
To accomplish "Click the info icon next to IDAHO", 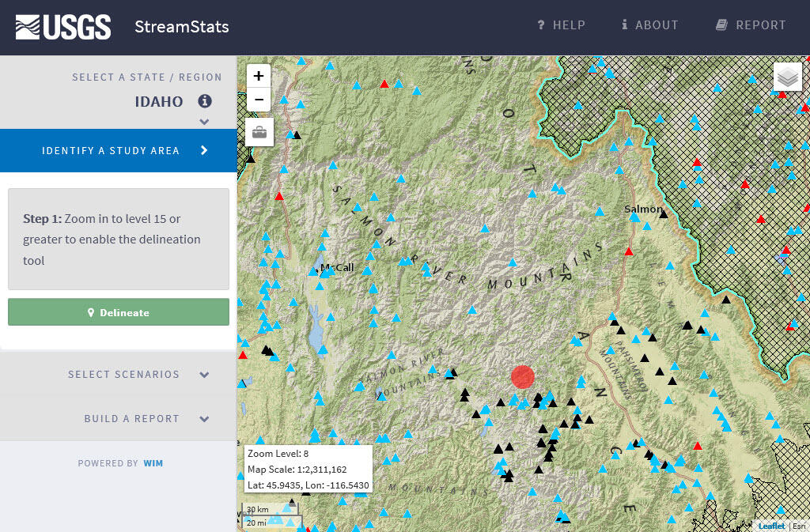I will 205,101.
